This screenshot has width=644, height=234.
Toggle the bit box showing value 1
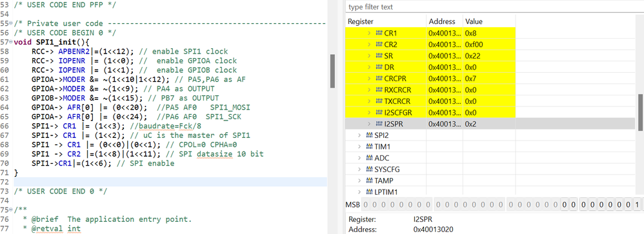point(637,204)
